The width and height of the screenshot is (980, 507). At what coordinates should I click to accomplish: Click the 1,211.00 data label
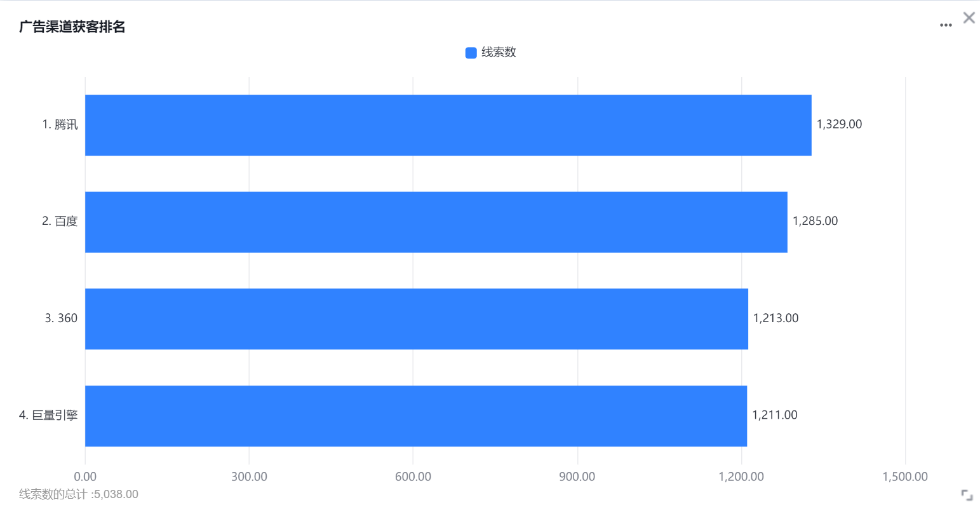pyautogui.click(x=774, y=415)
